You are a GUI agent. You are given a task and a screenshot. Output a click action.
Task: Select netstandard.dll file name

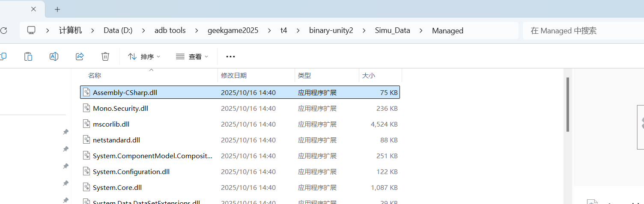tap(116, 140)
